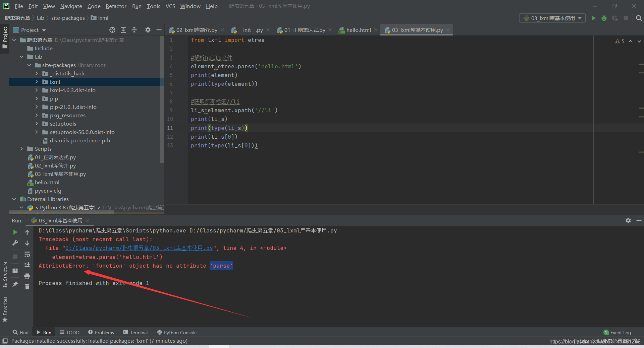Expand all in Project panel
The width and height of the screenshot is (644, 348).
coord(123,30)
